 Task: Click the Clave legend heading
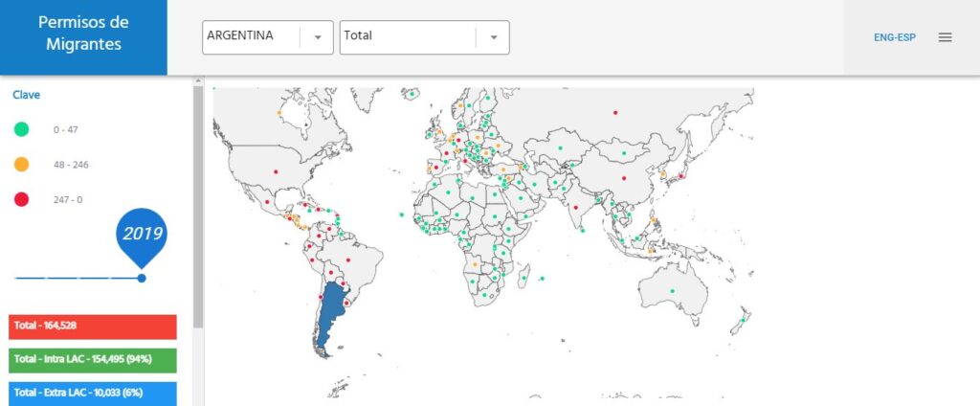[26, 95]
